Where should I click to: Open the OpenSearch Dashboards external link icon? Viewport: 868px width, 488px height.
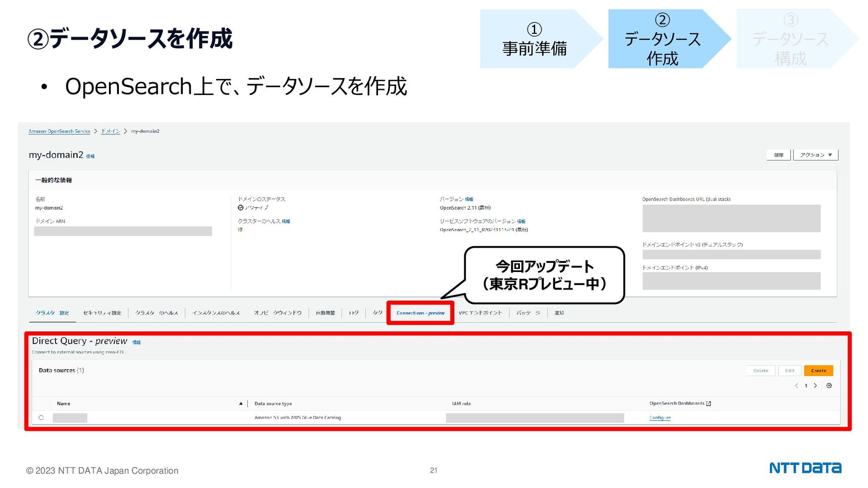(708, 404)
